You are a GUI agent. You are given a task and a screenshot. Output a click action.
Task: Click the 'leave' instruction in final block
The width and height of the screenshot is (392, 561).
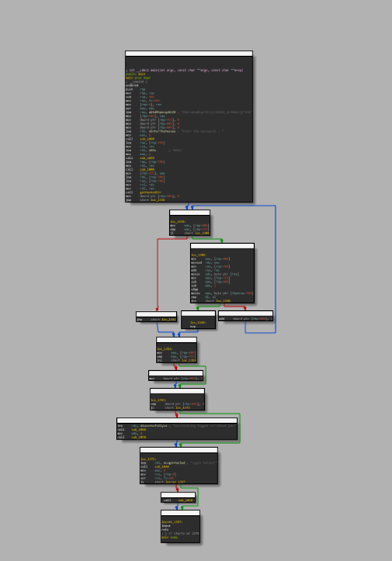coord(166,526)
